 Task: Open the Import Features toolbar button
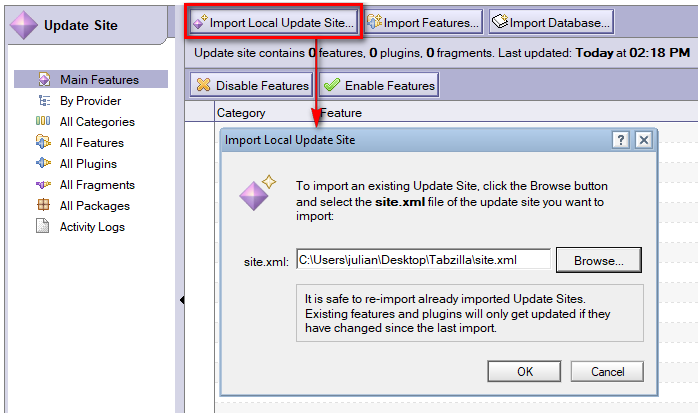424,22
